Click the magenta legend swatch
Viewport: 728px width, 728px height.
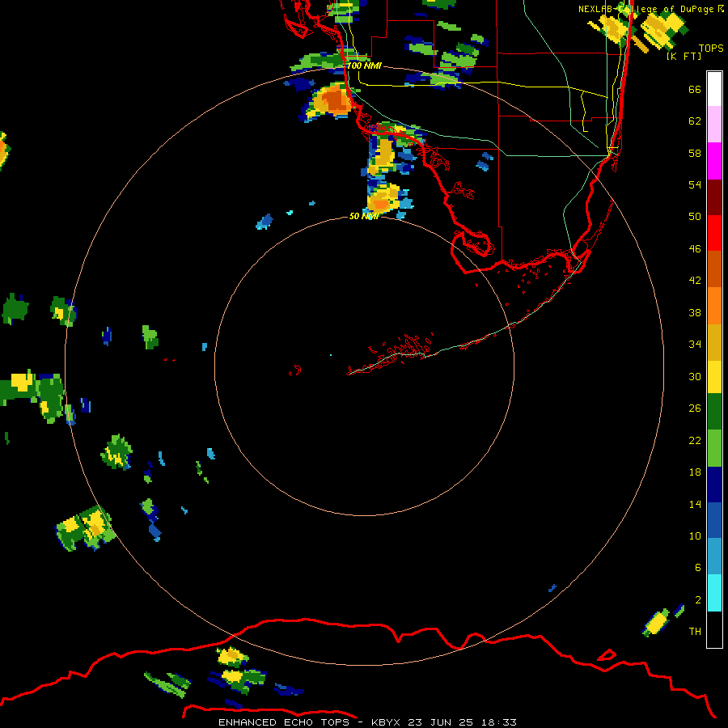(x=714, y=161)
